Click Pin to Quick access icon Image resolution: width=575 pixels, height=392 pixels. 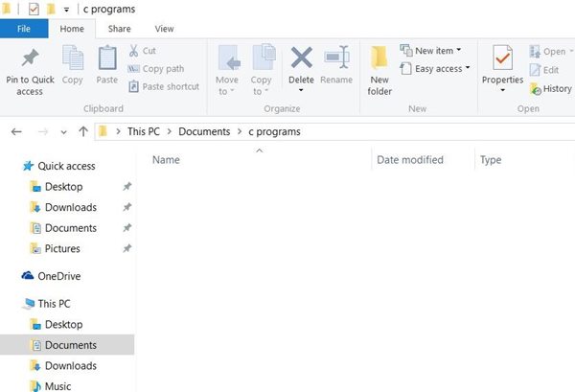coord(30,58)
